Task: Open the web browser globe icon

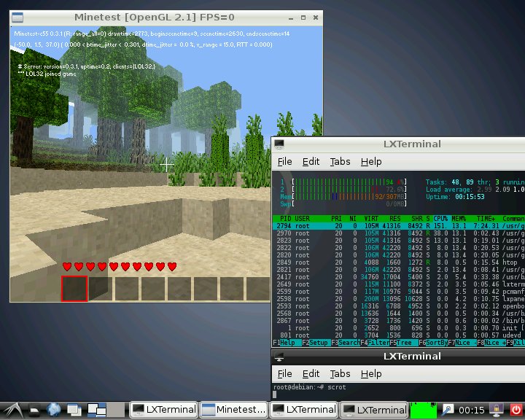Action: 53,410
